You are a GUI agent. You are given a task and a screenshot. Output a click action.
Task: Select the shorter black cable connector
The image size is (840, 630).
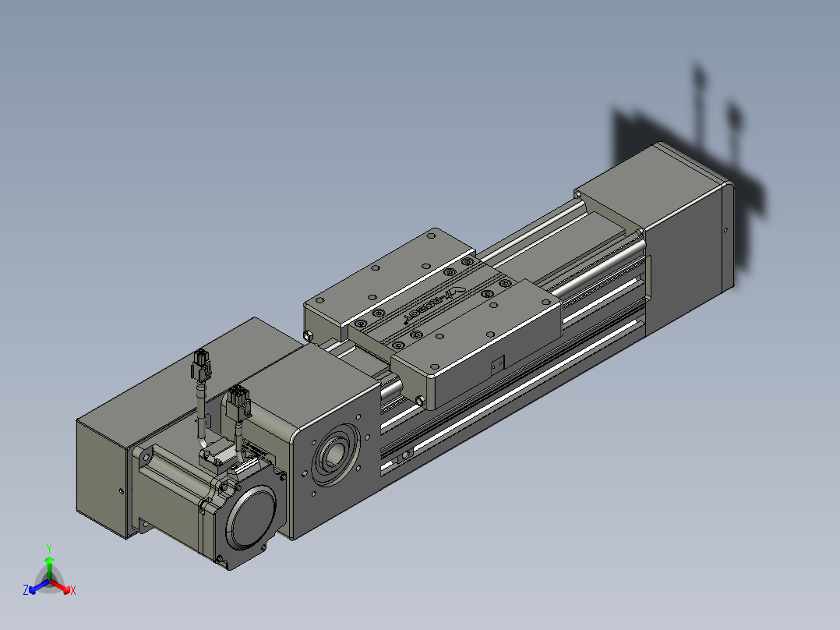(239, 402)
